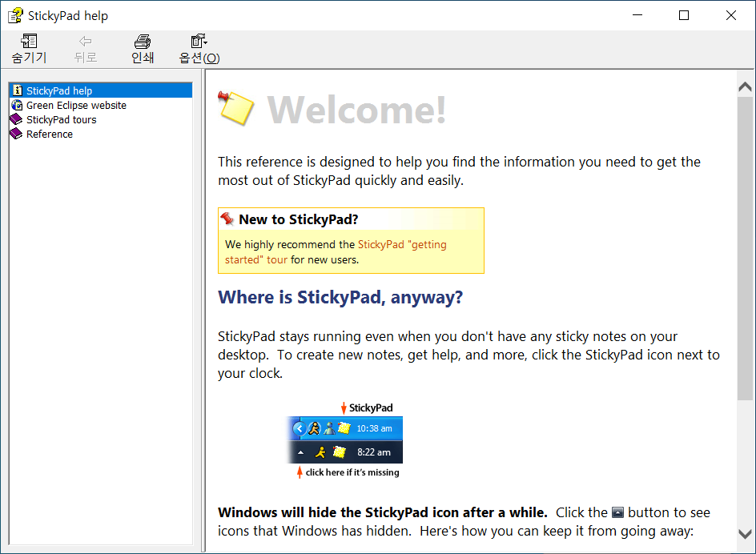Click the vertical scrollbar thumb
The image size is (756, 554).
pyautogui.click(x=745, y=248)
